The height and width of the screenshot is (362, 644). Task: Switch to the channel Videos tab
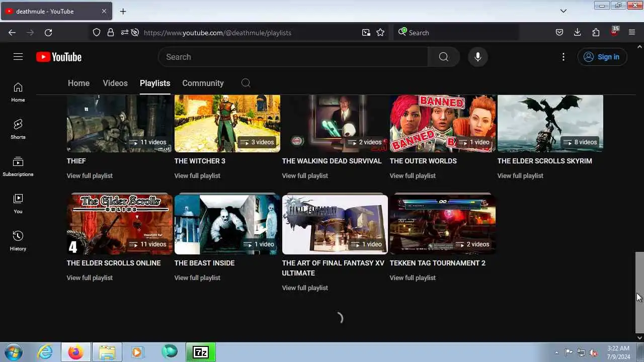(x=115, y=83)
